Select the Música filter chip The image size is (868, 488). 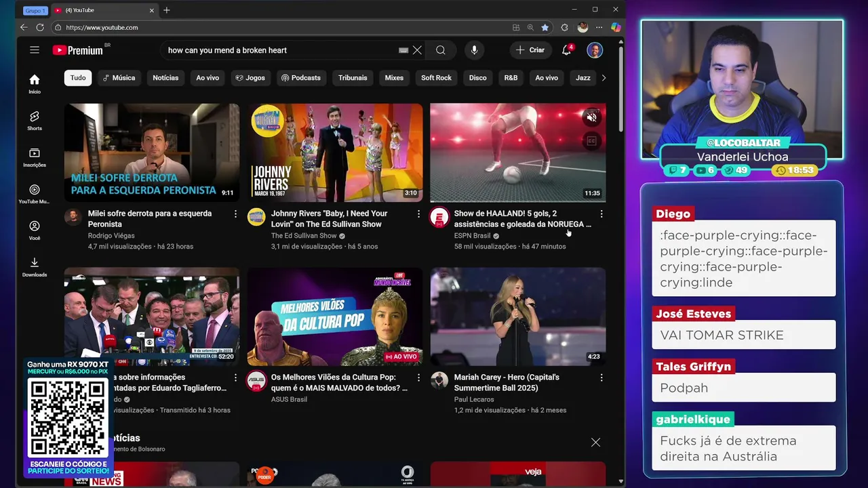pyautogui.click(x=119, y=78)
